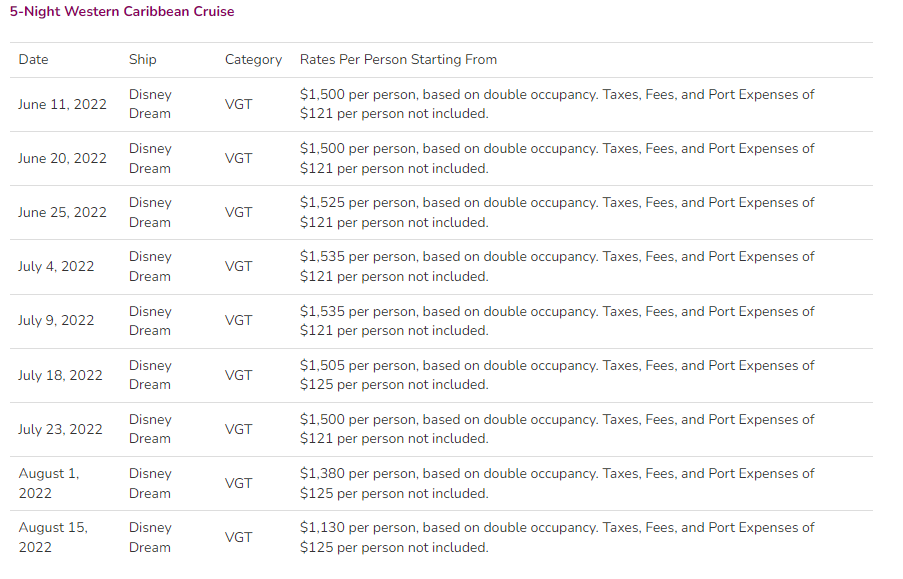
Task: Click the 5-Night Western Caribbean Cruise heading
Action: coord(122,12)
